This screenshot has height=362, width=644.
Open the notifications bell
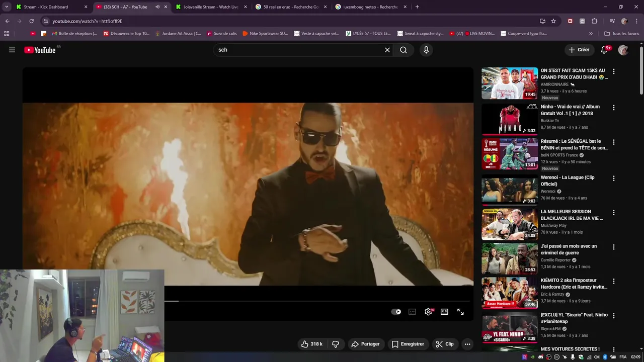pos(605,50)
